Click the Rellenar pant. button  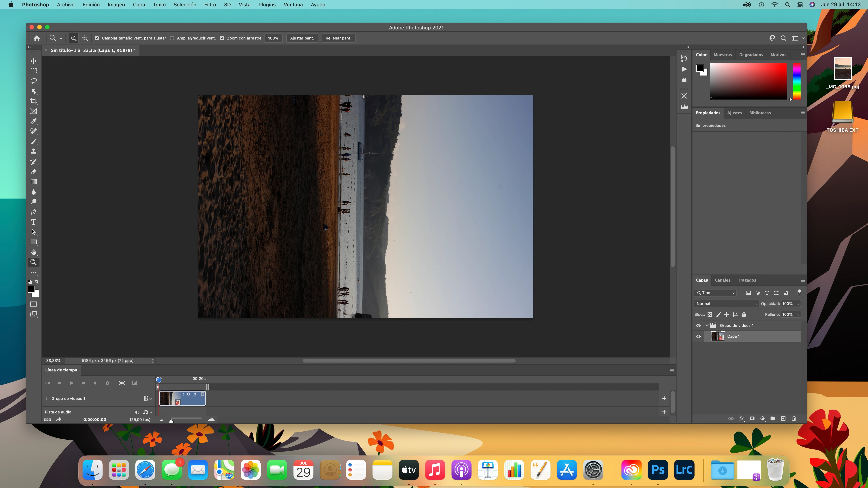coord(338,38)
